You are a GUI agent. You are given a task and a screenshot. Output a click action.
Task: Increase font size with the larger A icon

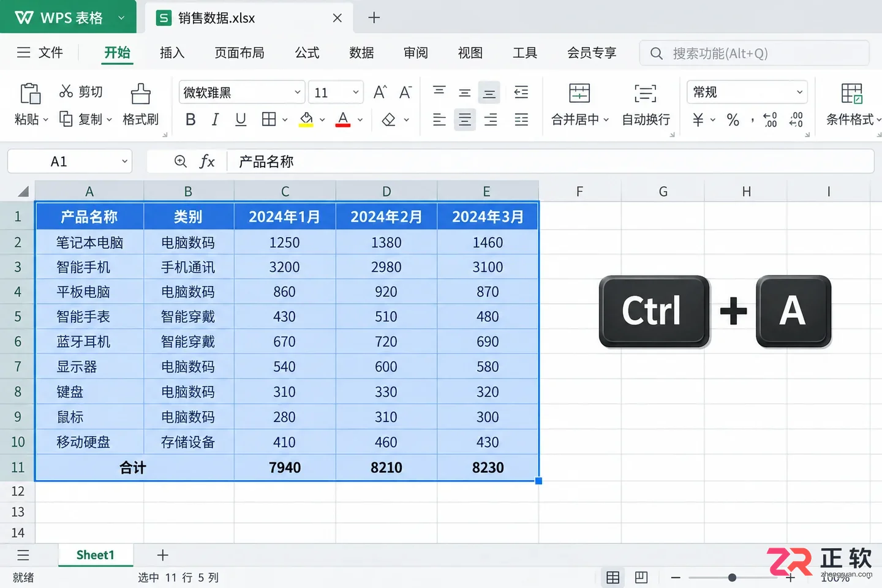(x=380, y=92)
